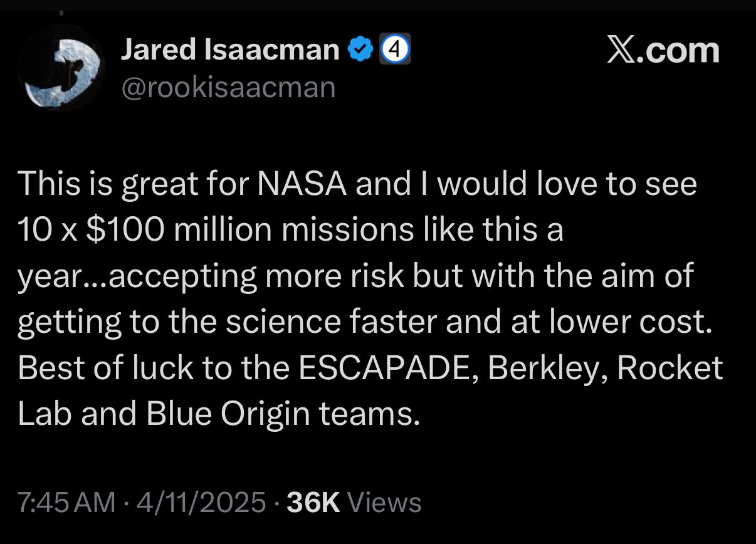The height and width of the screenshot is (544, 756).
Task: Open the Jared Isaacman profile avatar
Action: click(x=61, y=68)
